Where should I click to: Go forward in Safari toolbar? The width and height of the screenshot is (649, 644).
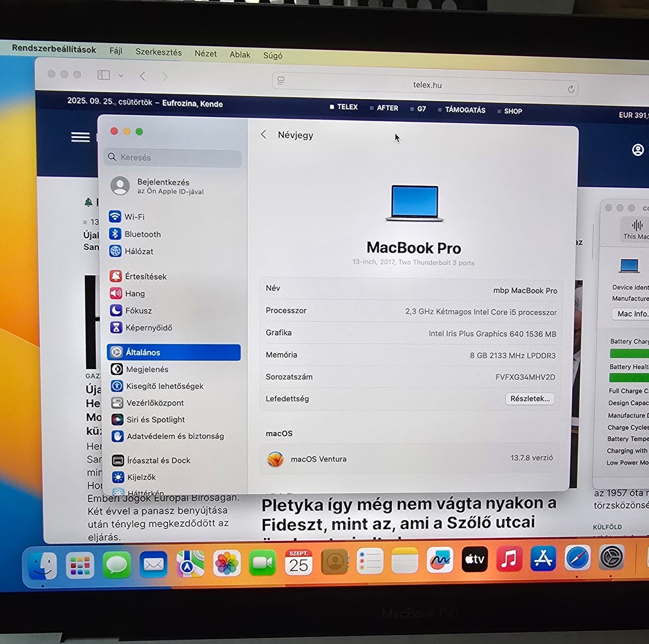click(165, 76)
